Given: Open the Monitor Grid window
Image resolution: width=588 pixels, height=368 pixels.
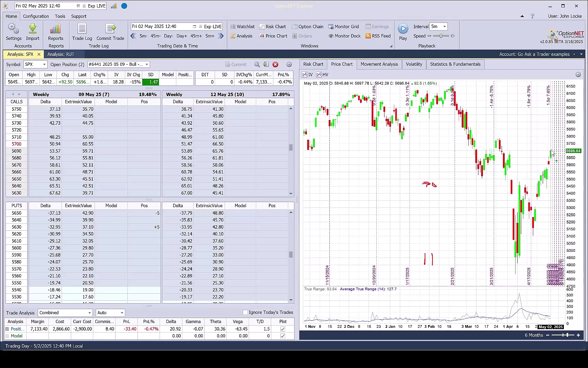Looking at the screenshot, I should [x=343, y=27].
